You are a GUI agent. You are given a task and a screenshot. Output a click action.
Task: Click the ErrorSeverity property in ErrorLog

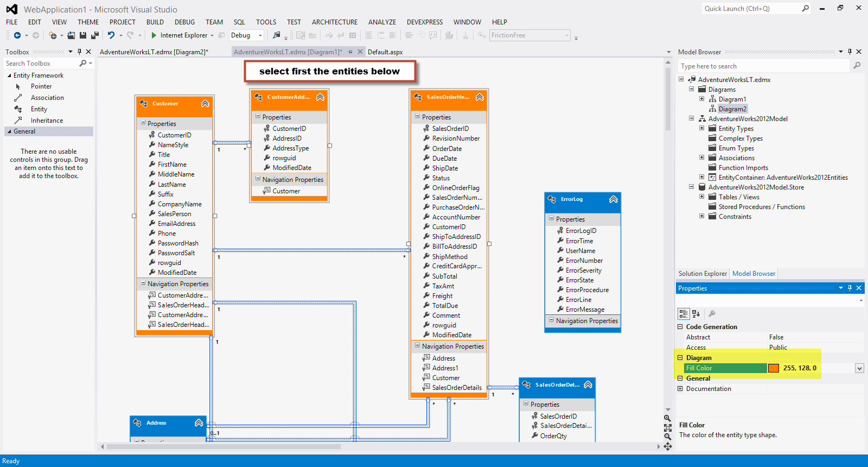[583, 270]
